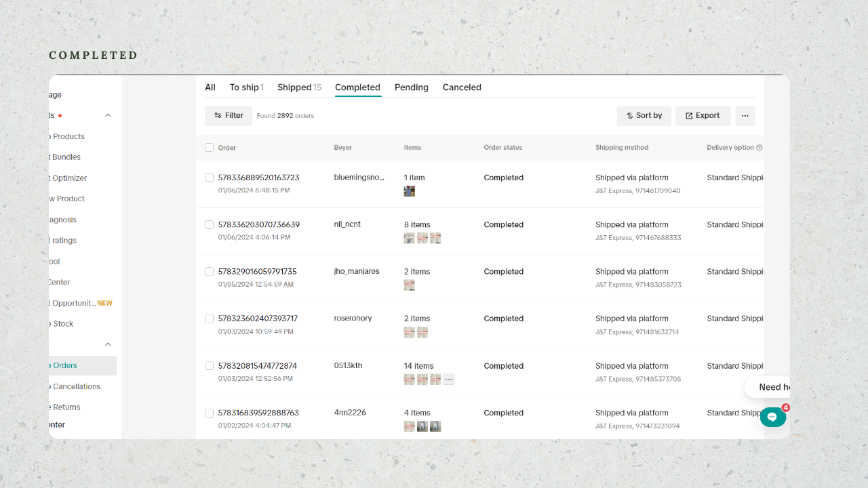View the Pending orders tab
Viewport: 868px width, 488px height.
click(x=412, y=87)
